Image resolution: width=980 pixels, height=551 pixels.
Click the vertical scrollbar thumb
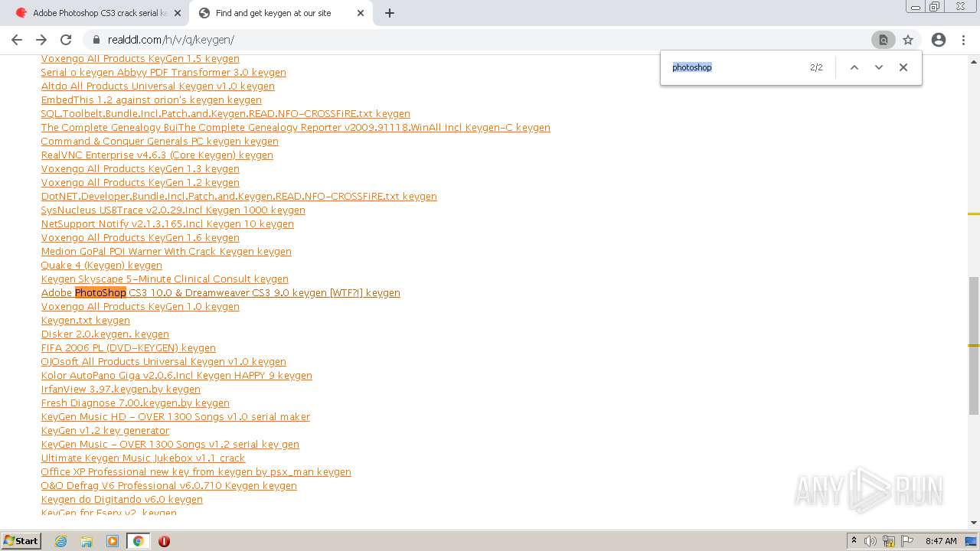974,346
